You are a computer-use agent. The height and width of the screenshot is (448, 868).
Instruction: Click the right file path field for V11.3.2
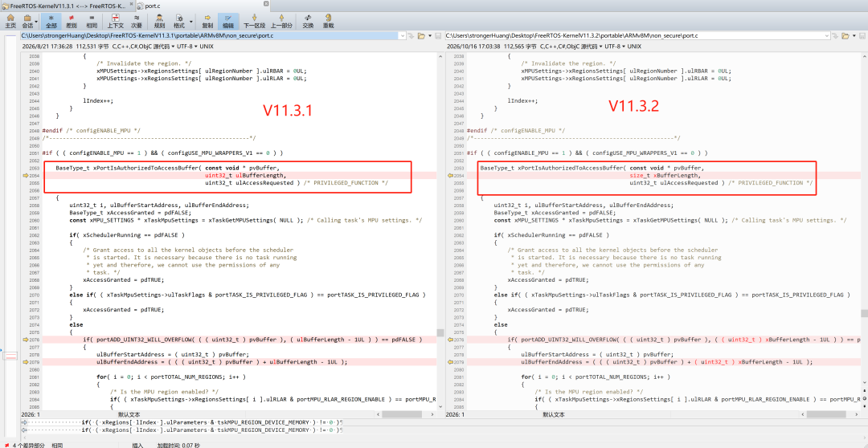pos(634,36)
